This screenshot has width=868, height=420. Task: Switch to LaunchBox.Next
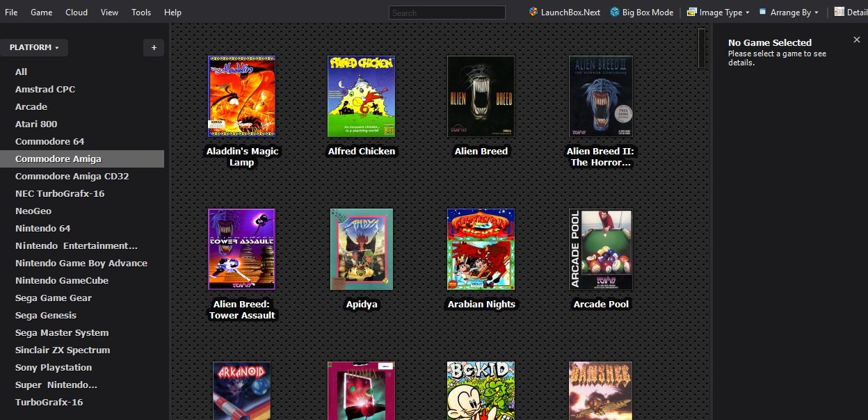[565, 13]
